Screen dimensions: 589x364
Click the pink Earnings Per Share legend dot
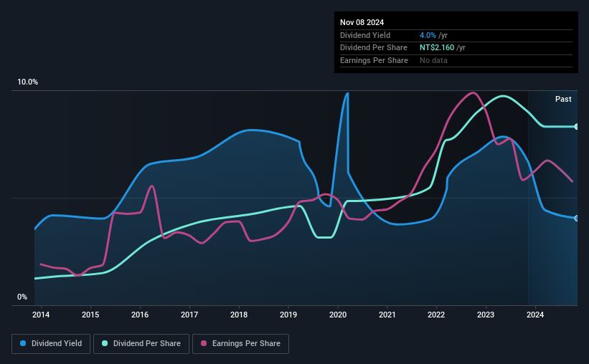point(204,343)
